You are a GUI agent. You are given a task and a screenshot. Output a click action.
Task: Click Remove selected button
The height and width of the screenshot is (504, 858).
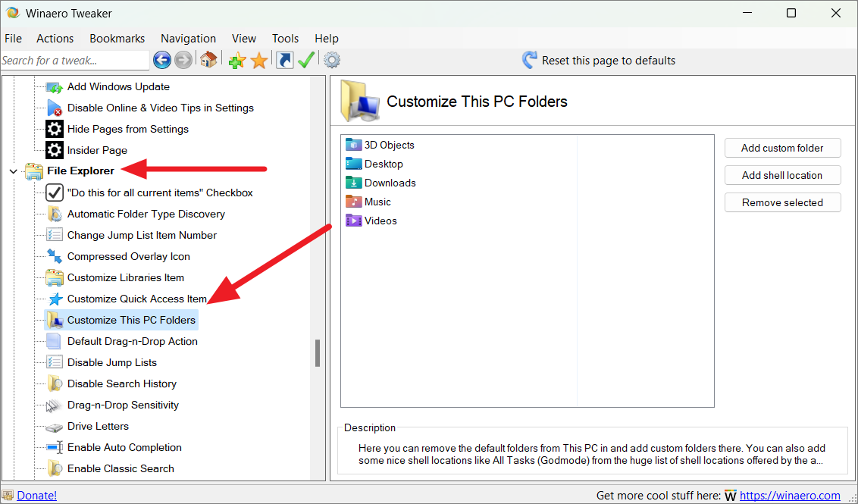click(782, 202)
